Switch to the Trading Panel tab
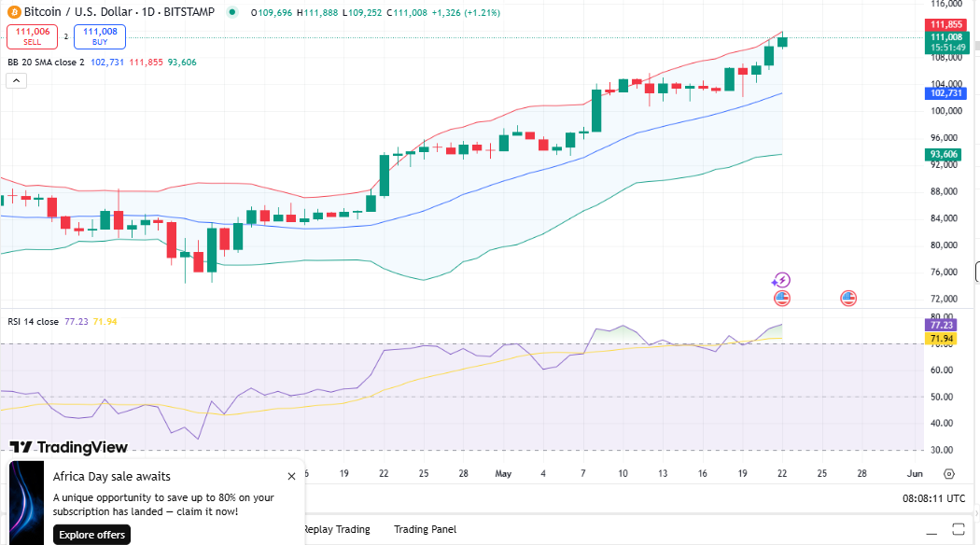 425,529
